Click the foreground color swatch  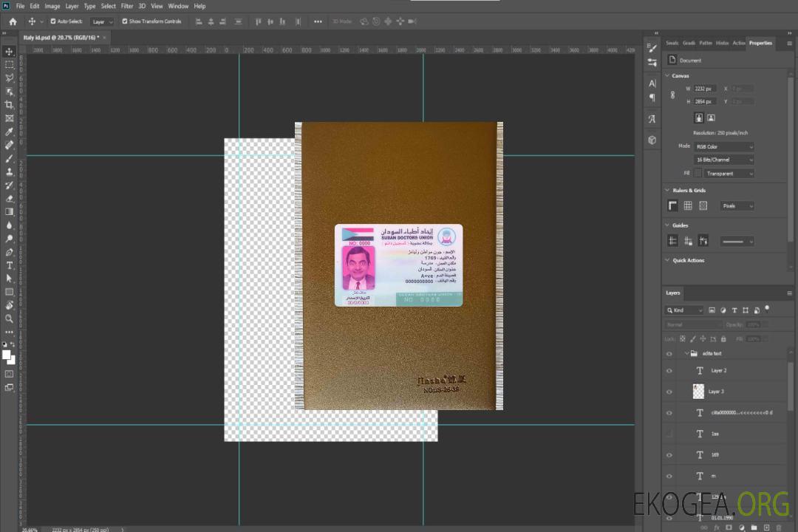[7, 355]
